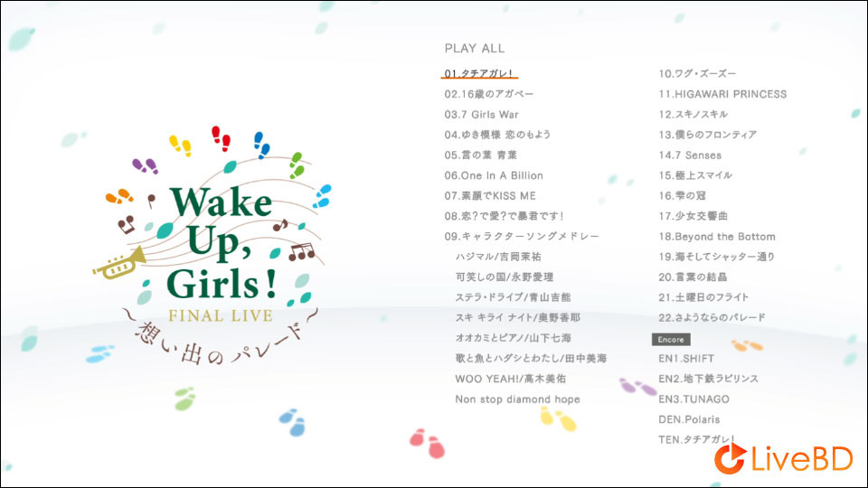Play track 08.恋?で愛?で暴君です!
Image resolution: width=868 pixels, height=488 pixels.
tap(504, 216)
